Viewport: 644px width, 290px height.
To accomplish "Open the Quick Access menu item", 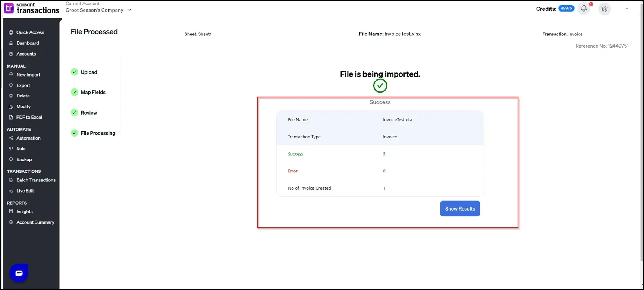I will [x=30, y=32].
